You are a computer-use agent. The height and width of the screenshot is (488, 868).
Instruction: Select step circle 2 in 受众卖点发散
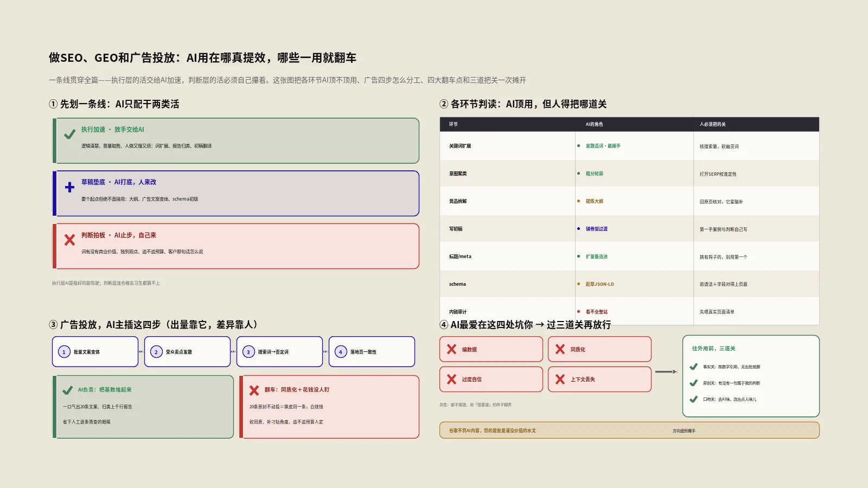click(x=156, y=352)
